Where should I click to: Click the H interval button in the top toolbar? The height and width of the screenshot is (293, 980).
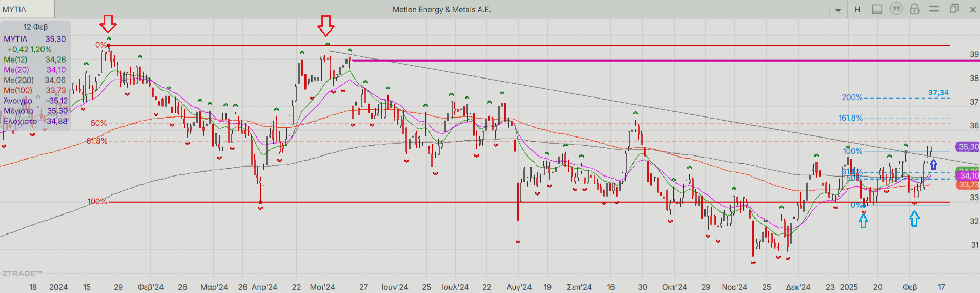pos(857,9)
